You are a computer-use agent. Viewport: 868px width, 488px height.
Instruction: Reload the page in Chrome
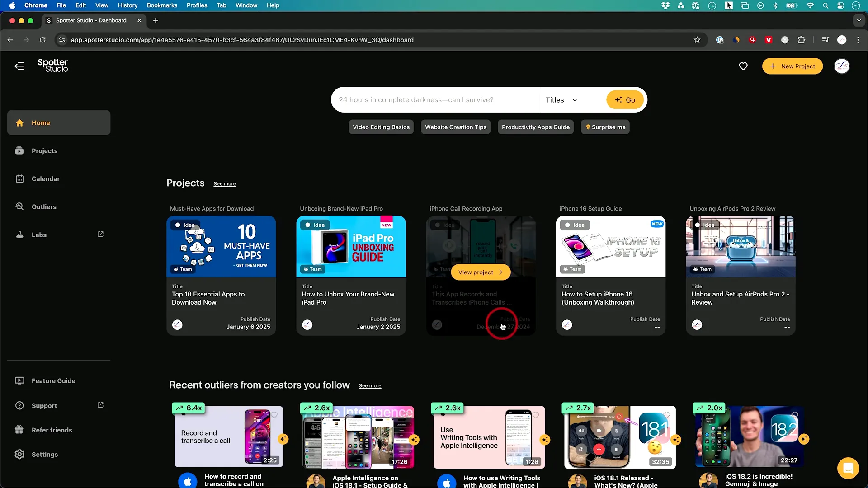[42, 40]
